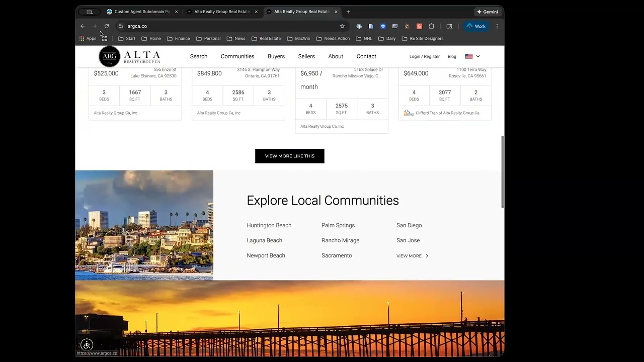Click the address bar showing argca.co
Image resolution: width=644 pixels, height=362 pixels.
[x=231, y=26]
